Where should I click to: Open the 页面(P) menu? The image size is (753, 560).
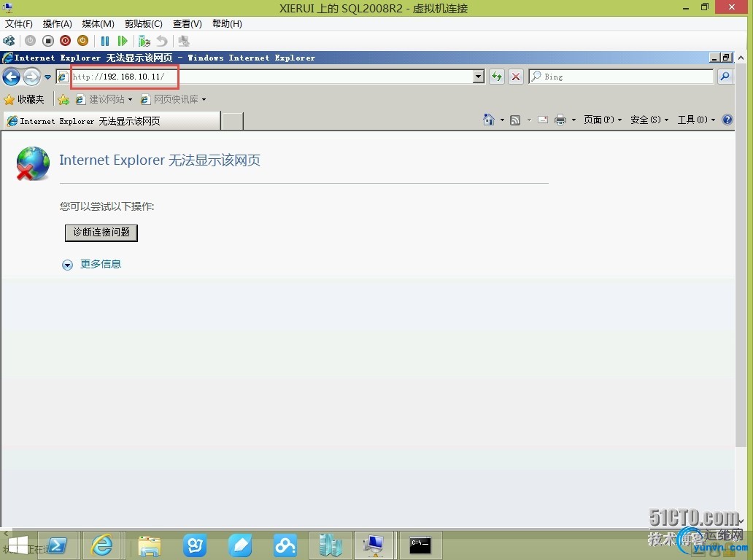pyautogui.click(x=603, y=120)
